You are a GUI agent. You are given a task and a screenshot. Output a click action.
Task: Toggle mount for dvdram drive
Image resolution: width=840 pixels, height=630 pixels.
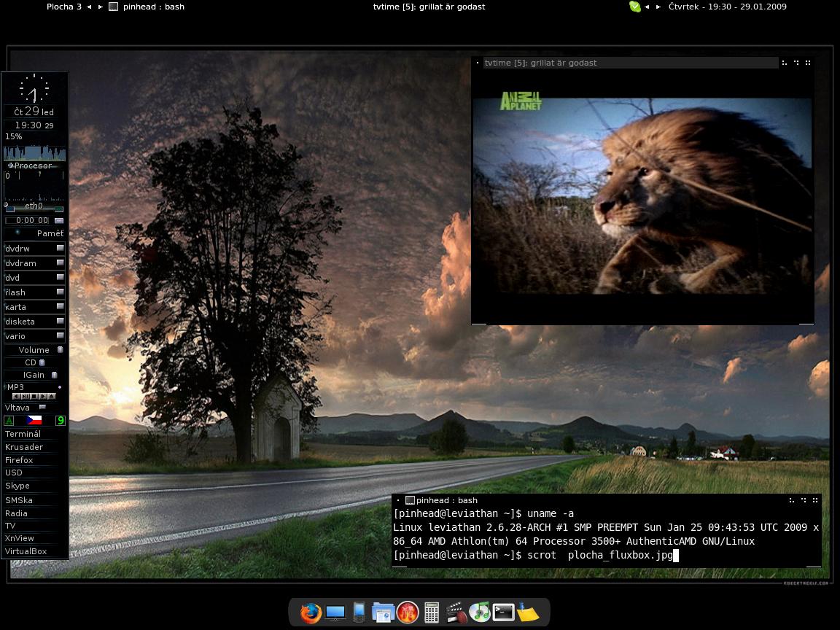(x=60, y=262)
